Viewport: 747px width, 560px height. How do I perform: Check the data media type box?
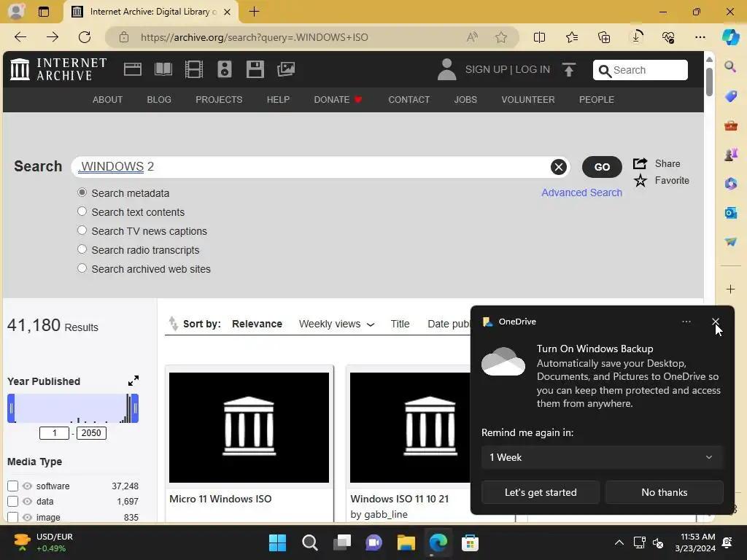click(13, 502)
